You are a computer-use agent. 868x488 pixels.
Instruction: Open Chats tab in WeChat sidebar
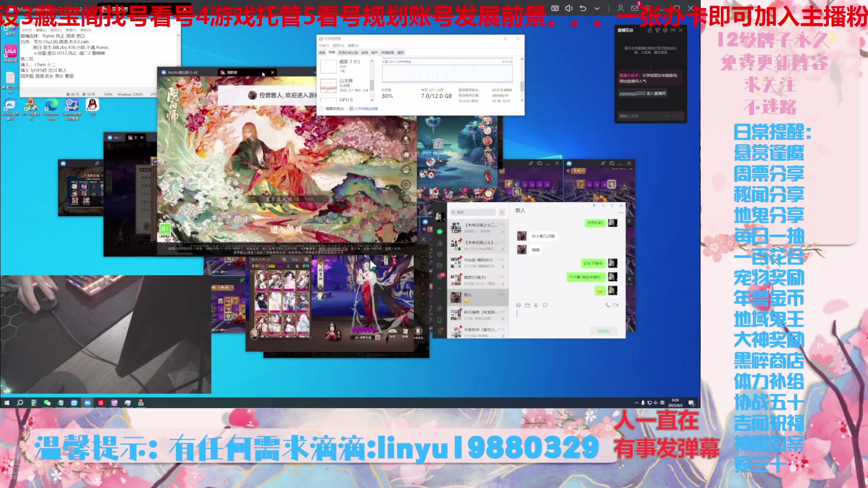439,232
